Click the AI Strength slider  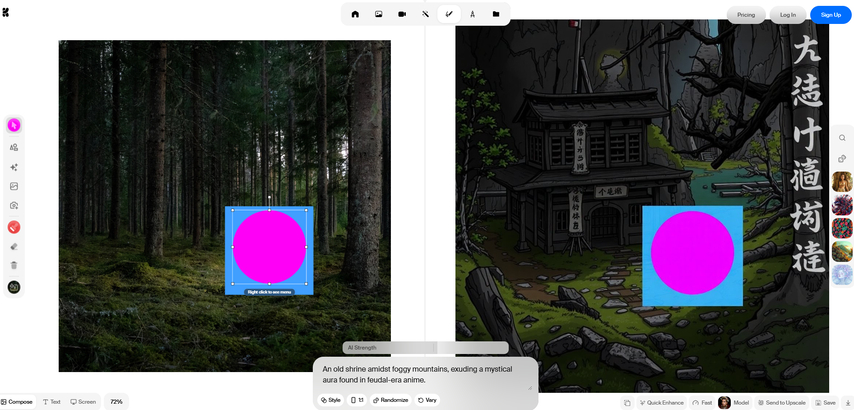click(x=425, y=347)
